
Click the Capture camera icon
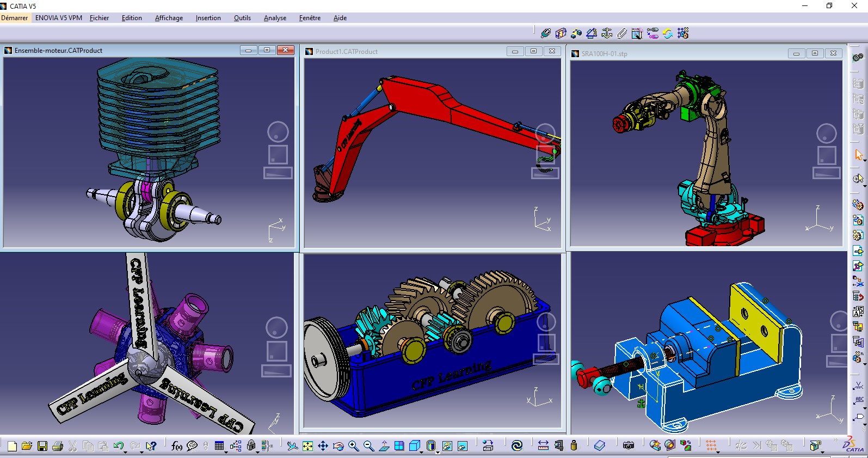629,446
